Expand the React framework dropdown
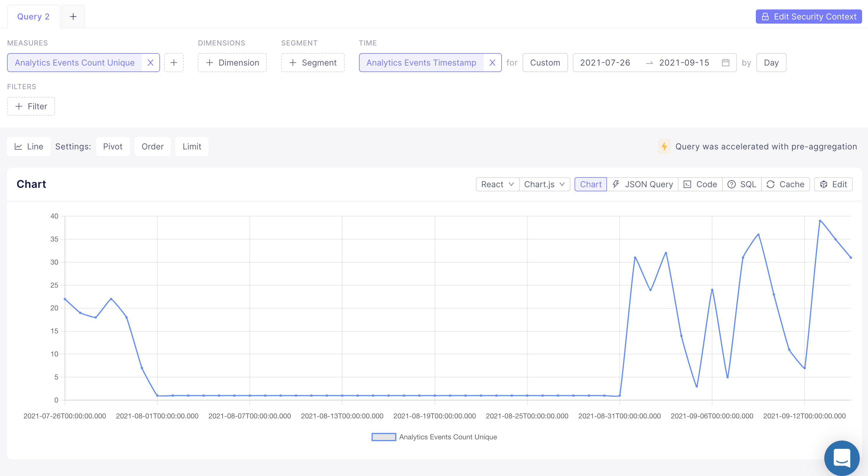Screen dimensions: 868x476 click(497, 184)
